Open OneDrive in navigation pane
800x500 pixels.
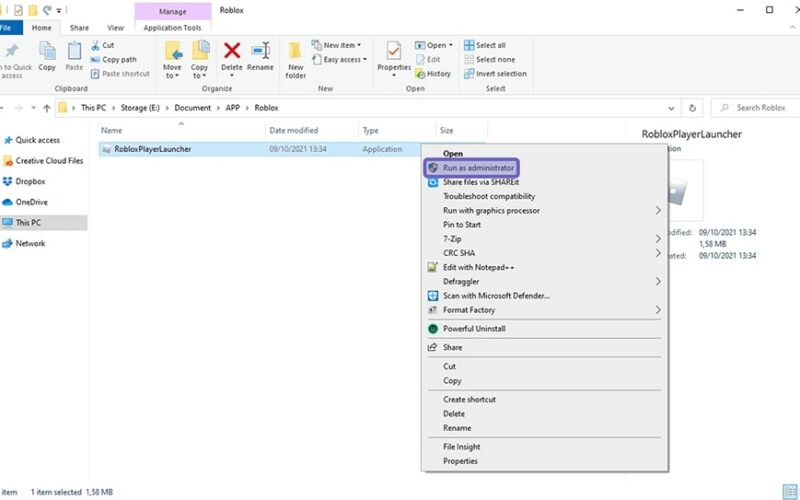[25, 202]
